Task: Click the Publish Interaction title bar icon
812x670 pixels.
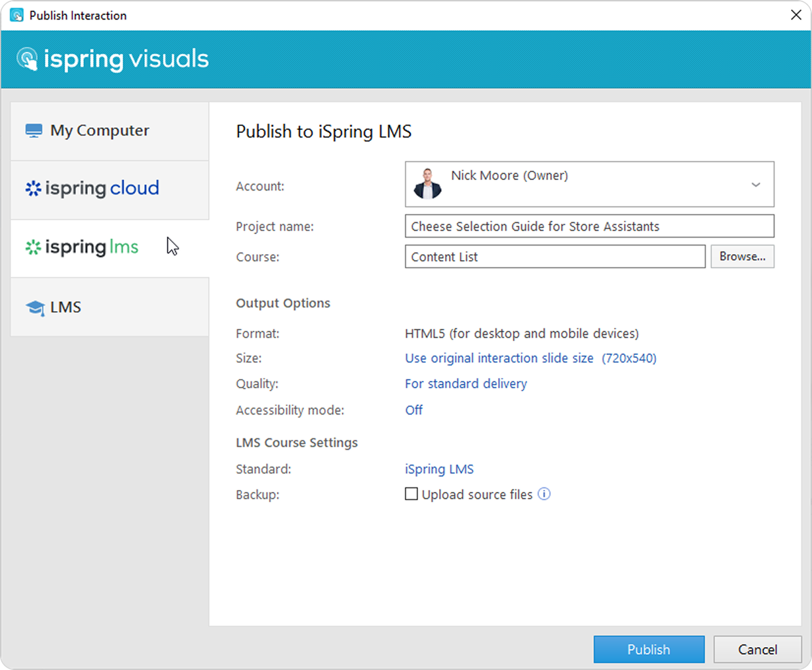Action: (x=16, y=15)
